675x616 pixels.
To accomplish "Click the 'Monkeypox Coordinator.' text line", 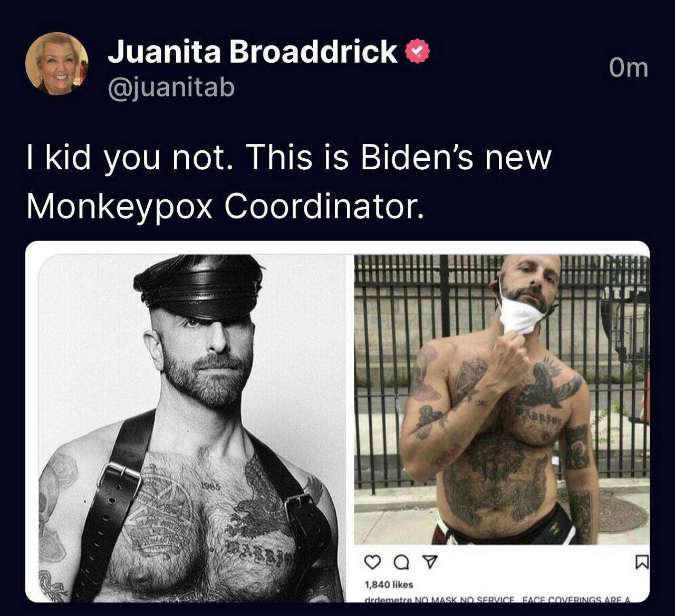I will pyautogui.click(x=225, y=206).
